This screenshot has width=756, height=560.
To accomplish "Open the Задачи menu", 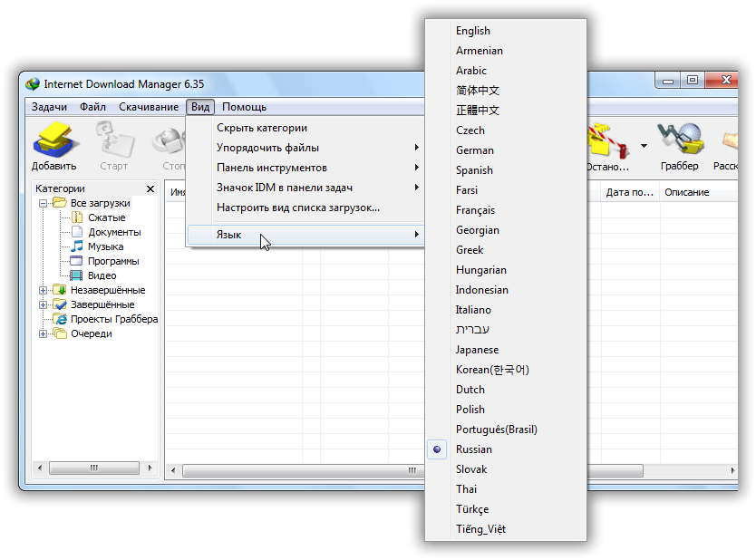I will point(49,107).
